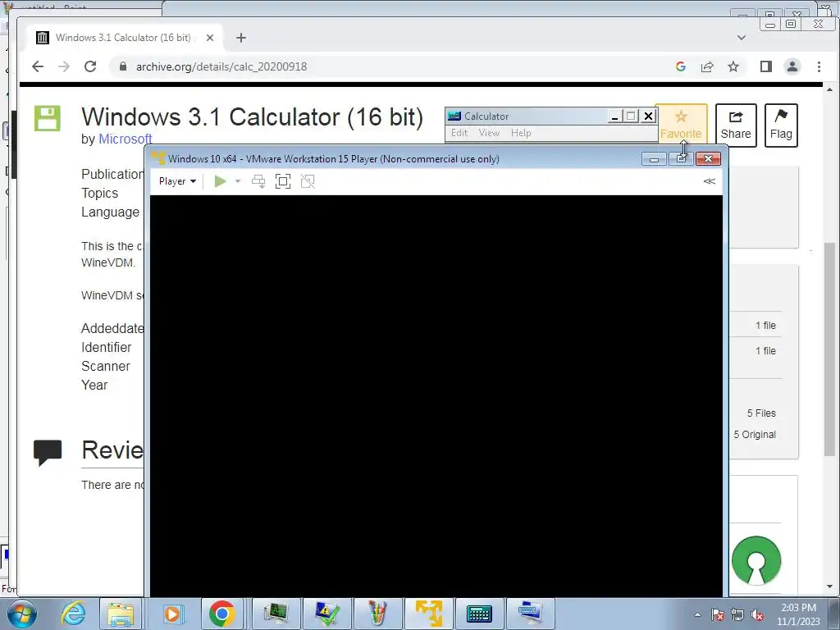The image size is (840, 630).
Task: Click the page scrollbar down arrow
Action: [x=830, y=587]
